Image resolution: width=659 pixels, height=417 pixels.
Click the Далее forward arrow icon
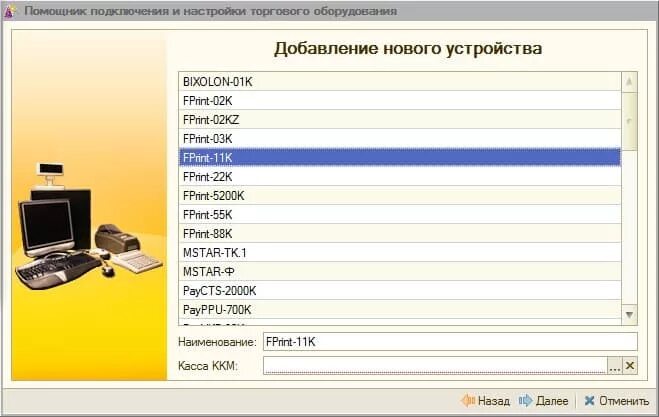tap(525, 401)
